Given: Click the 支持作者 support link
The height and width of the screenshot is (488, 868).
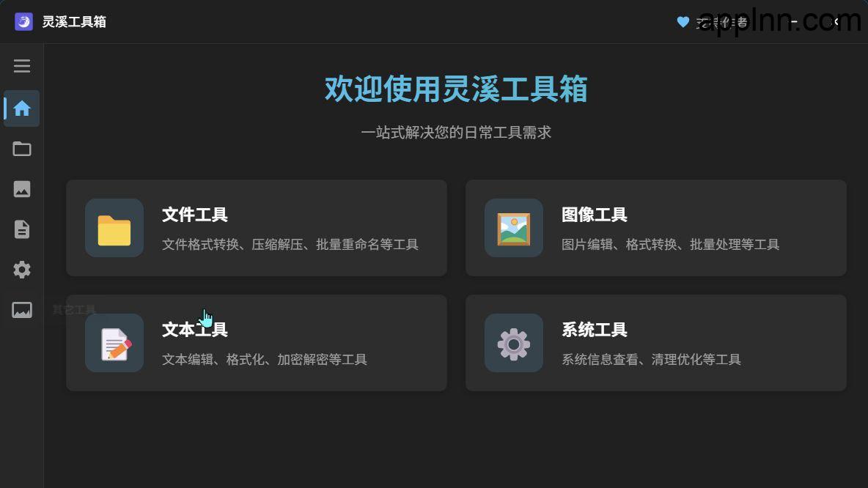Looking at the screenshot, I should click(722, 22).
